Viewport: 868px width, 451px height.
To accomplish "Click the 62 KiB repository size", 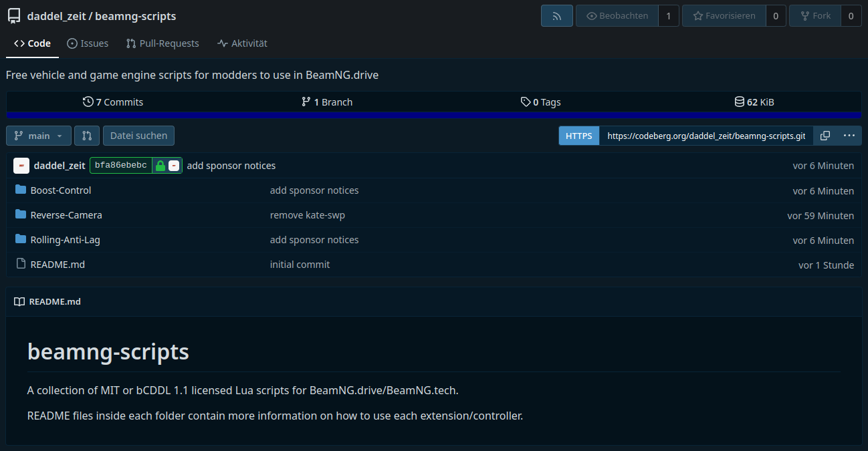I will (754, 102).
